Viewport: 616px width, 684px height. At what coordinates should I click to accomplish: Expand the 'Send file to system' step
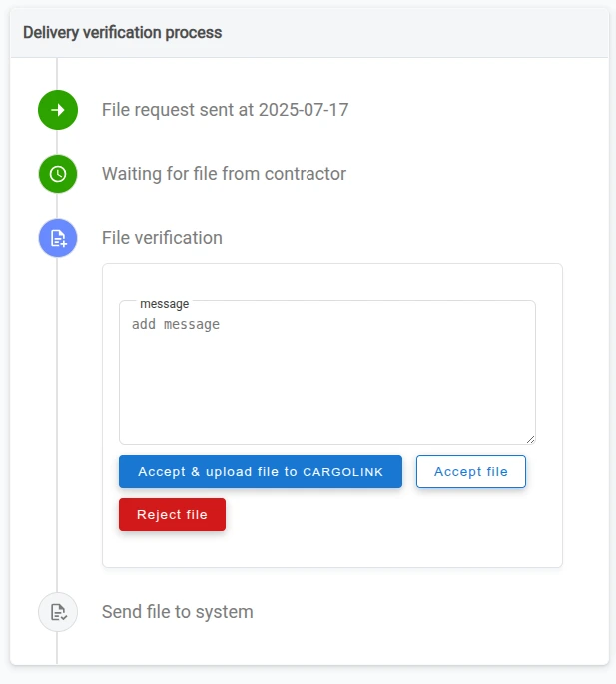coord(177,612)
